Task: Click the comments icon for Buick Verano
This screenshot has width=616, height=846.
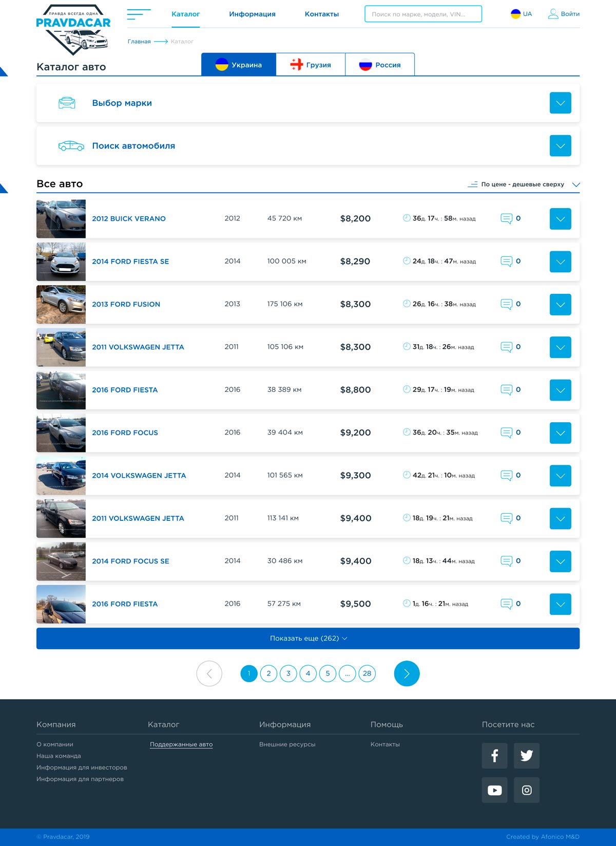Action: (506, 219)
